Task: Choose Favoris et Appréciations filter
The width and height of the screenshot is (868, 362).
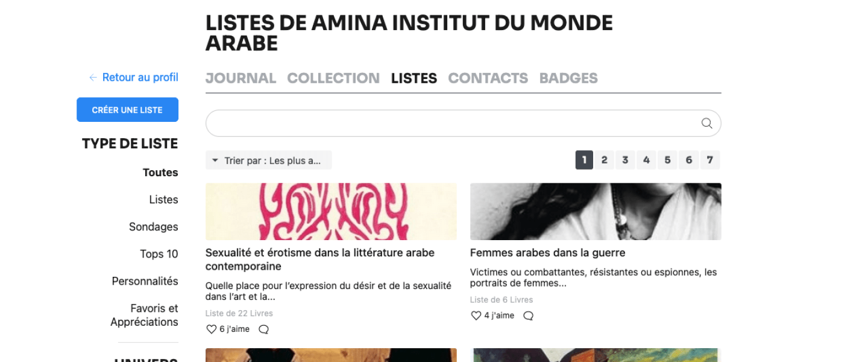Action: [144, 315]
